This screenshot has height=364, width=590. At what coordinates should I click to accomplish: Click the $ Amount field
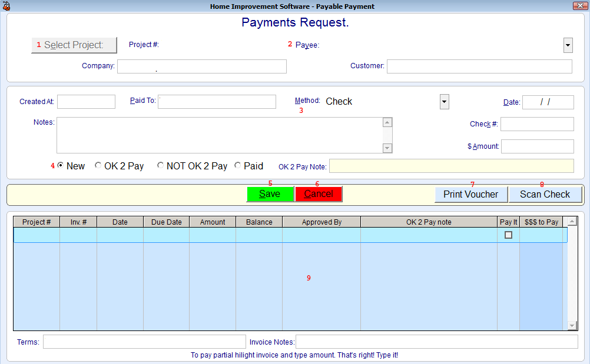tap(538, 146)
